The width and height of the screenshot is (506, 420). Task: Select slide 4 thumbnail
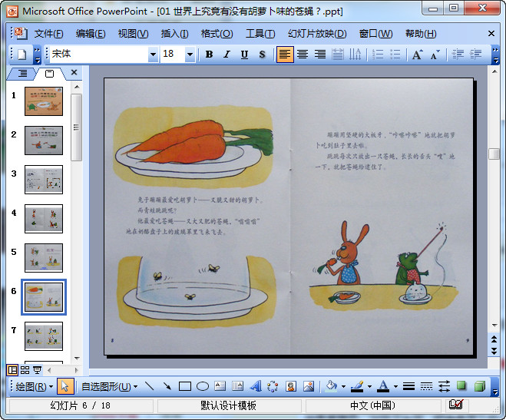coord(44,219)
